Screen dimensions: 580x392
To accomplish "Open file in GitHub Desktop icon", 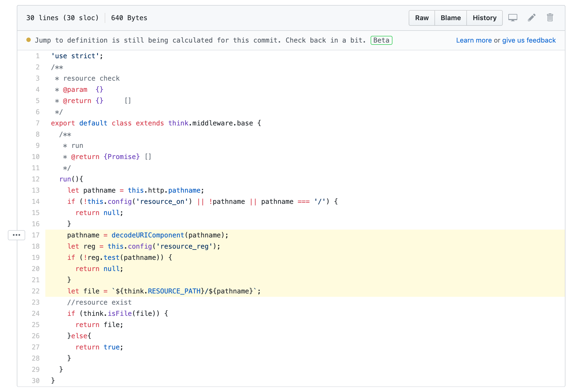I will [513, 18].
